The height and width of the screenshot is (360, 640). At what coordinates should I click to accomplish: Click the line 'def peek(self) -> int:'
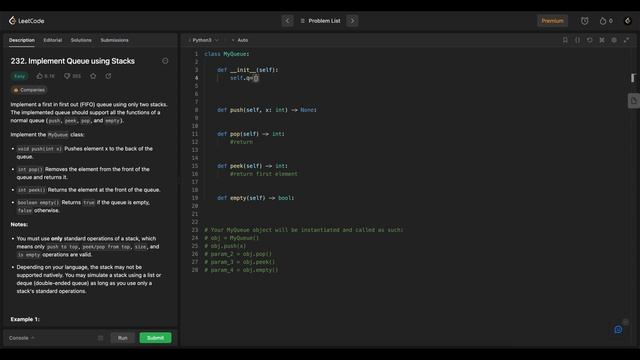(252, 166)
